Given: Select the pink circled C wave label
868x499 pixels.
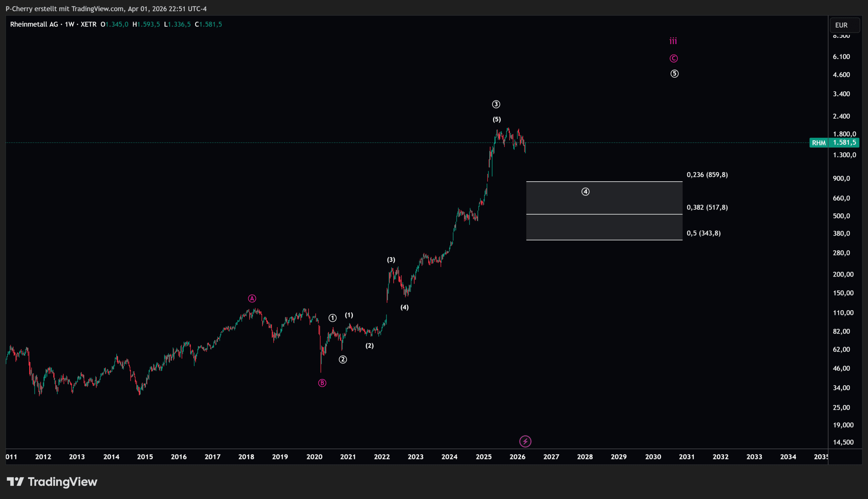Looking at the screenshot, I should (673, 58).
